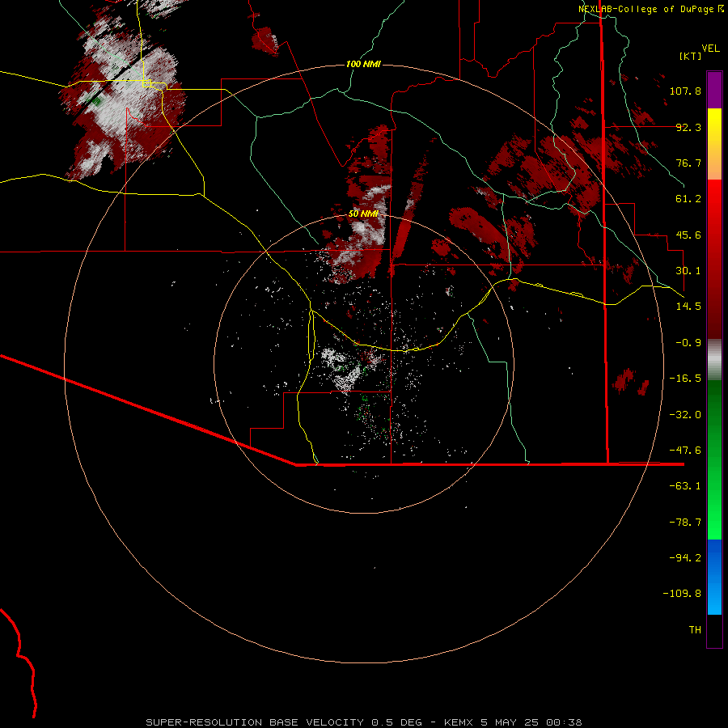
Task: Select the 14.5 velocity scale value
Action: click(x=688, y=307)
